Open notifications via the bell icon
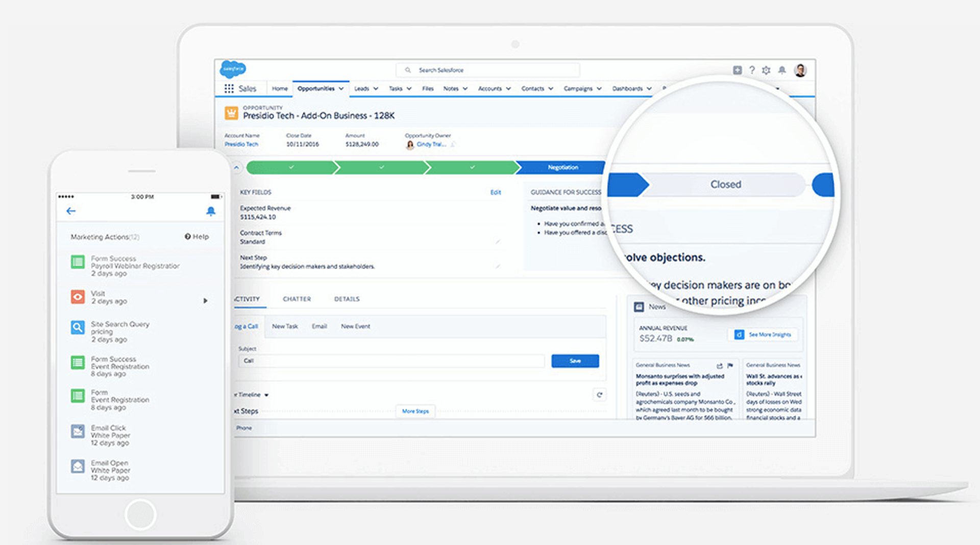Image resolution: width=980 pixels, height=545 pixels. click(782, 70)
